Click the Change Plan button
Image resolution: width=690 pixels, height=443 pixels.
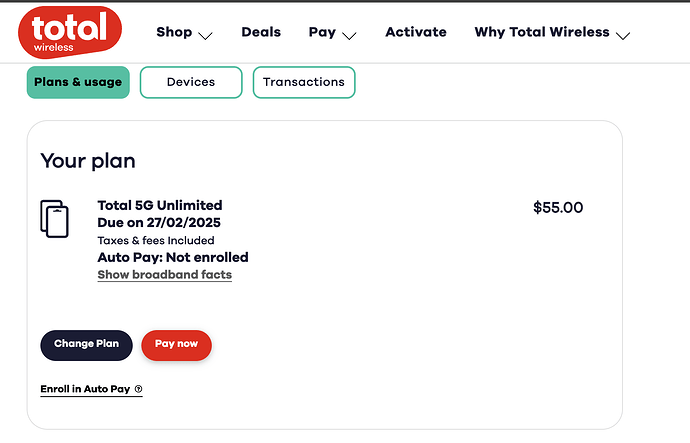tap(86, 345)
